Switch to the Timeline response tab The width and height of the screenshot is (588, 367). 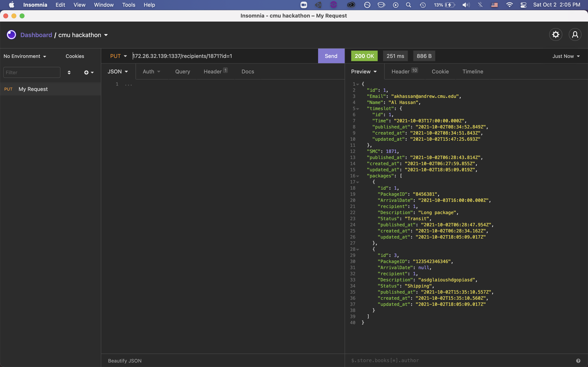473,72
